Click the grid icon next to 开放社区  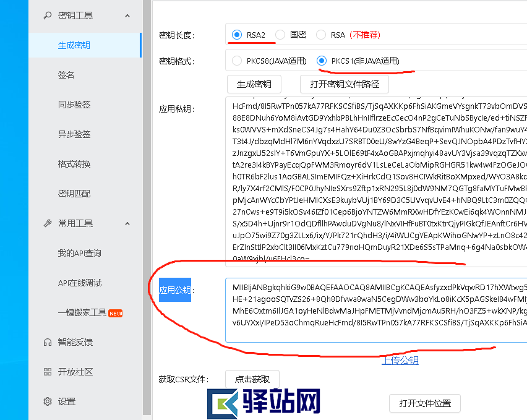coord(48,372)
